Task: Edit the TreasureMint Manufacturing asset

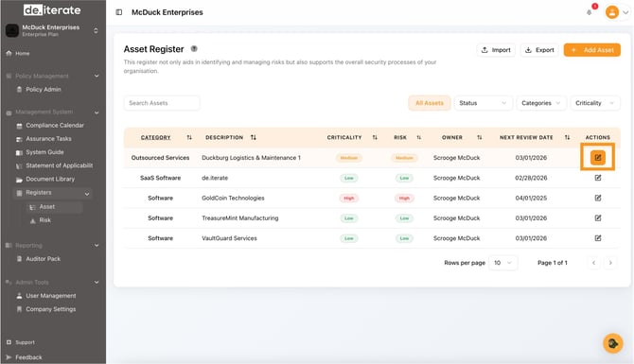Action: (598, 218)
